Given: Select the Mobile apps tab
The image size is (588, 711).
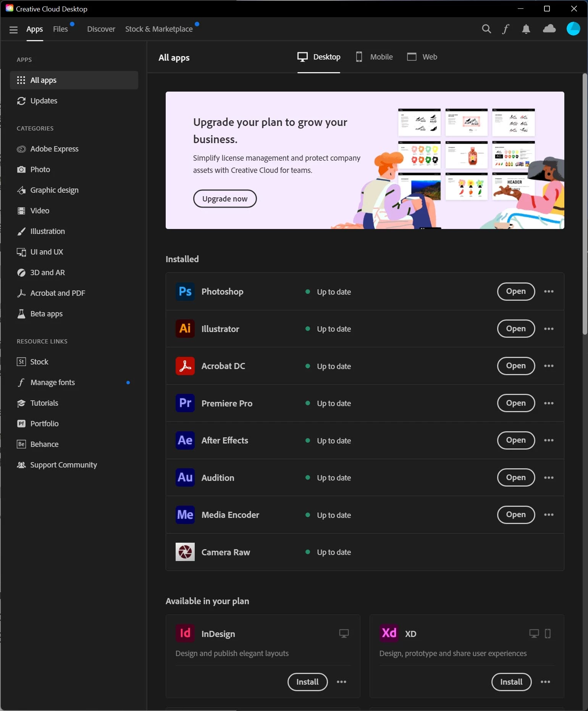Looking at the screenshot, I should click(374, 57).
